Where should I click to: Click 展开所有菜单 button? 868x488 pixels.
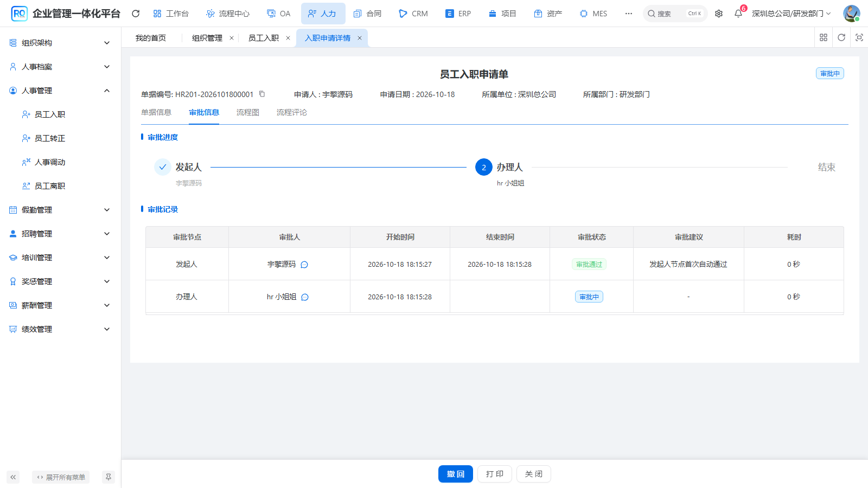tap(61, 477)
